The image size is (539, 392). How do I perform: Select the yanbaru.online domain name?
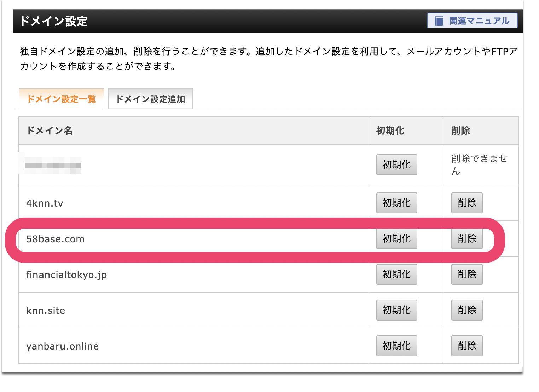(63, 346)
